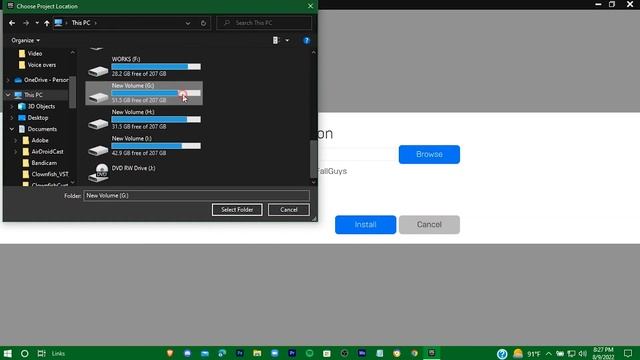The image size is (640, 360).
Task: Open the recent locations dropdown arrow
Action: (37, 23)
